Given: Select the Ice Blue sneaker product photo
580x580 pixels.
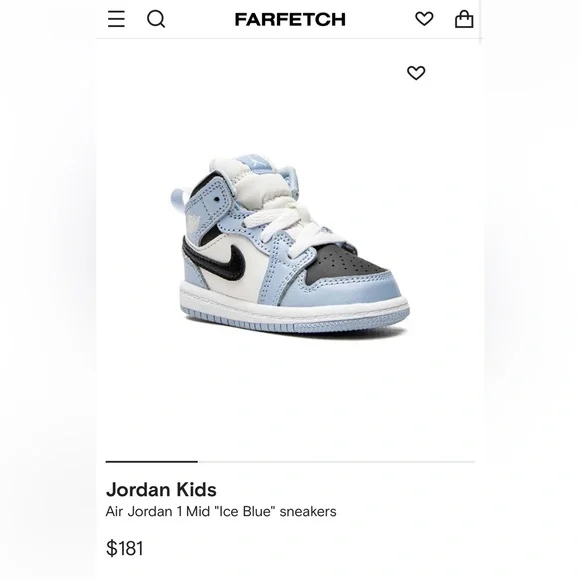Looking at the screenshot, I should [x=290, y=244].
